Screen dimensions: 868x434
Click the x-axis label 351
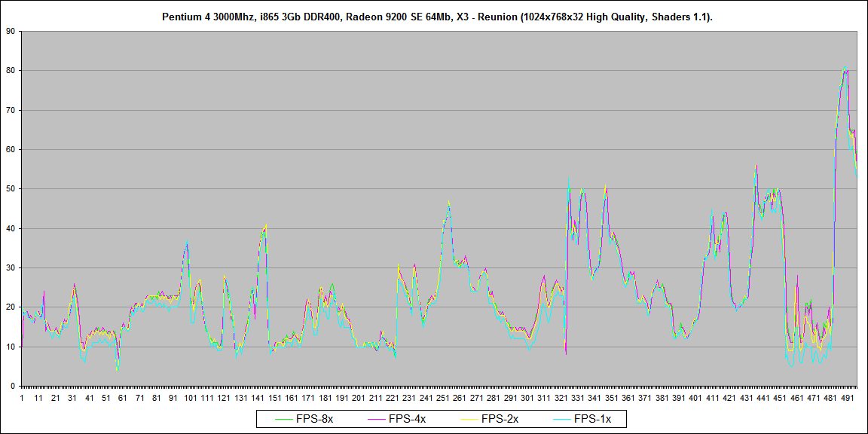click(611, 398)
